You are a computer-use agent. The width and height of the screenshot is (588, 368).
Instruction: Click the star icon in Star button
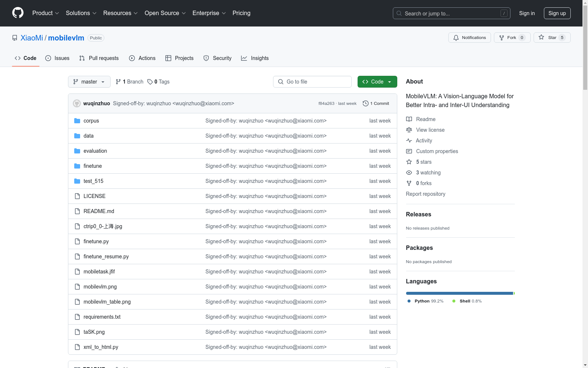541,37
